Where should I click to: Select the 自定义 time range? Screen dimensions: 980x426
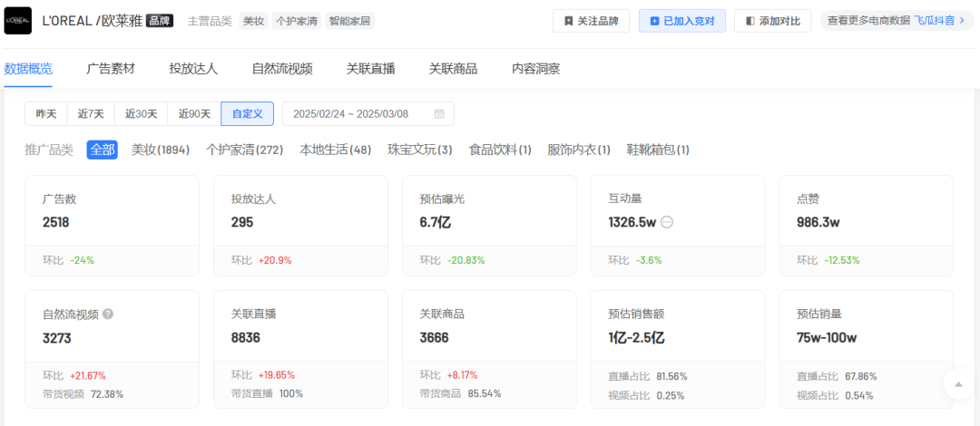248,113
